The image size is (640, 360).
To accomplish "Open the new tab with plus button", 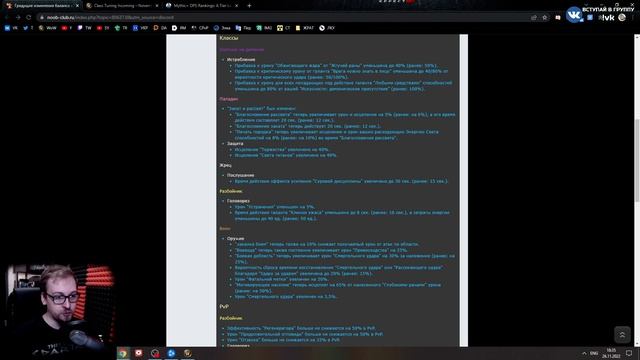I will pos(249,6).
